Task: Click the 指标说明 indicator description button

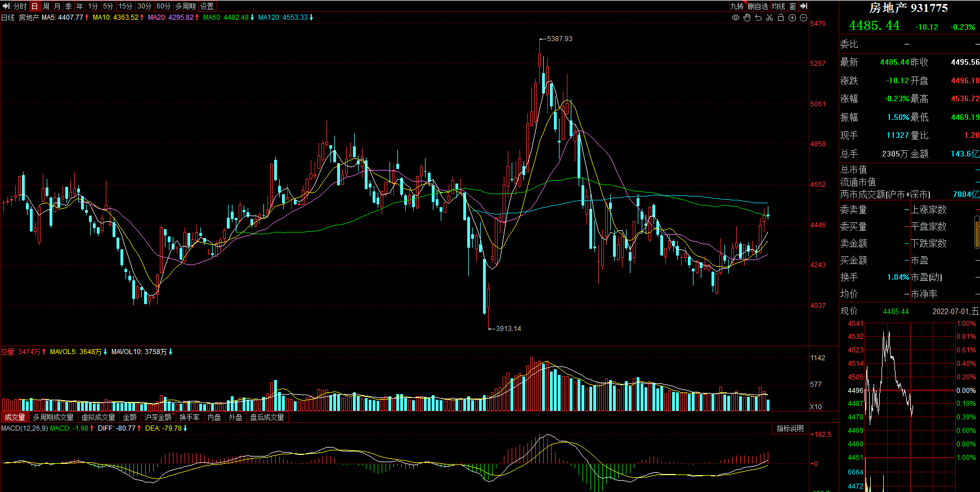Action: (790, 428)
